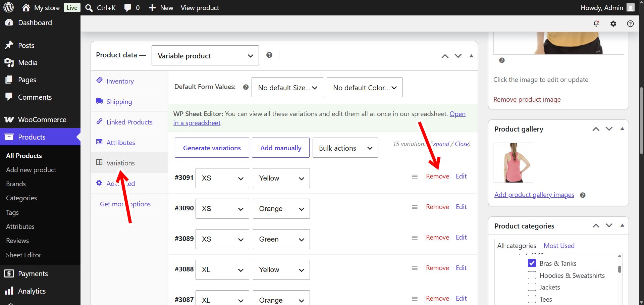Check the Hoodies & Sweatshirts category

point(532,275)
